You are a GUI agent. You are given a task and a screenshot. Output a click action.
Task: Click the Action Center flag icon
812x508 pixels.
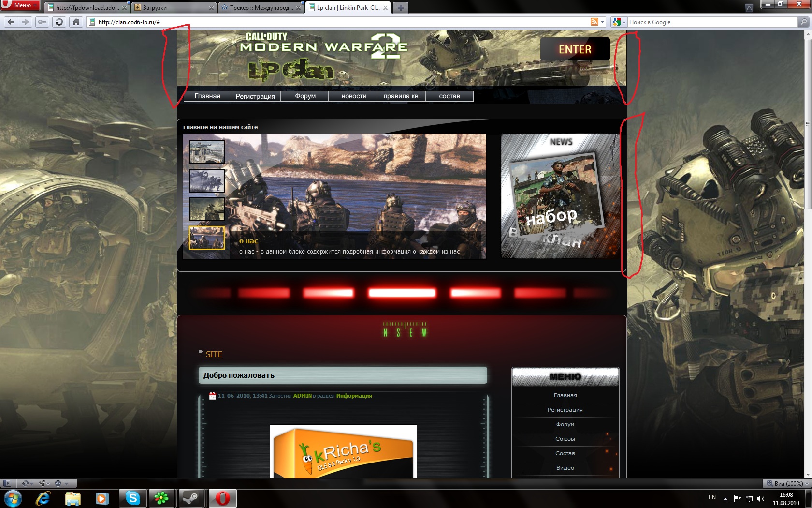(737, 498)
